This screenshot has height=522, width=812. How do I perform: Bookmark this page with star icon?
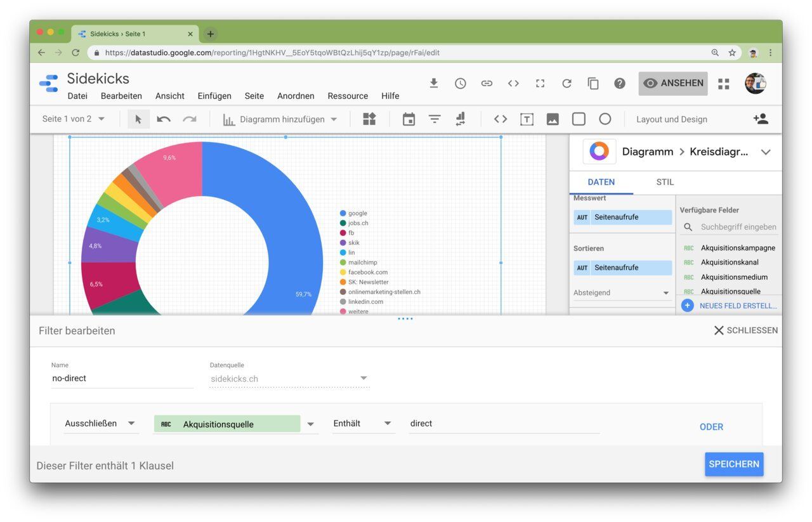click(732, 53)
